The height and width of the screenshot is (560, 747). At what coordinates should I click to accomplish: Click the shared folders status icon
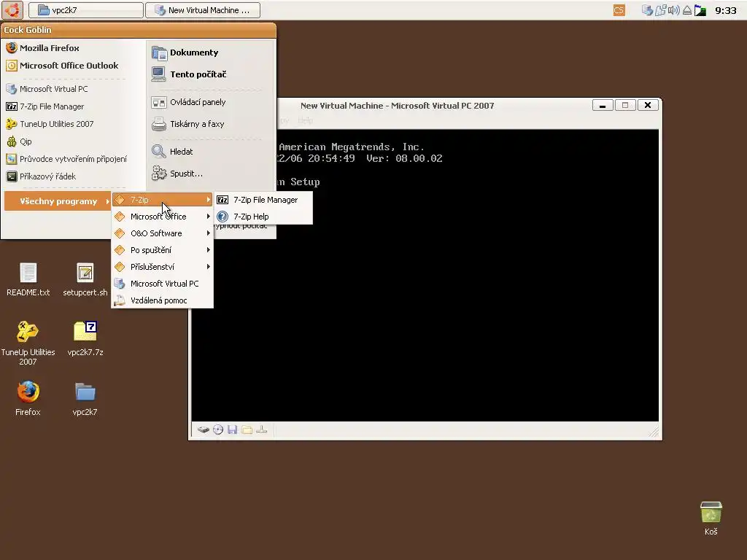point(247,429)
